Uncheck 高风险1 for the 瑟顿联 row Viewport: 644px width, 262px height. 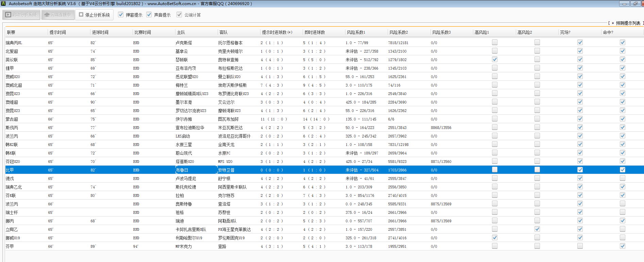495,59
